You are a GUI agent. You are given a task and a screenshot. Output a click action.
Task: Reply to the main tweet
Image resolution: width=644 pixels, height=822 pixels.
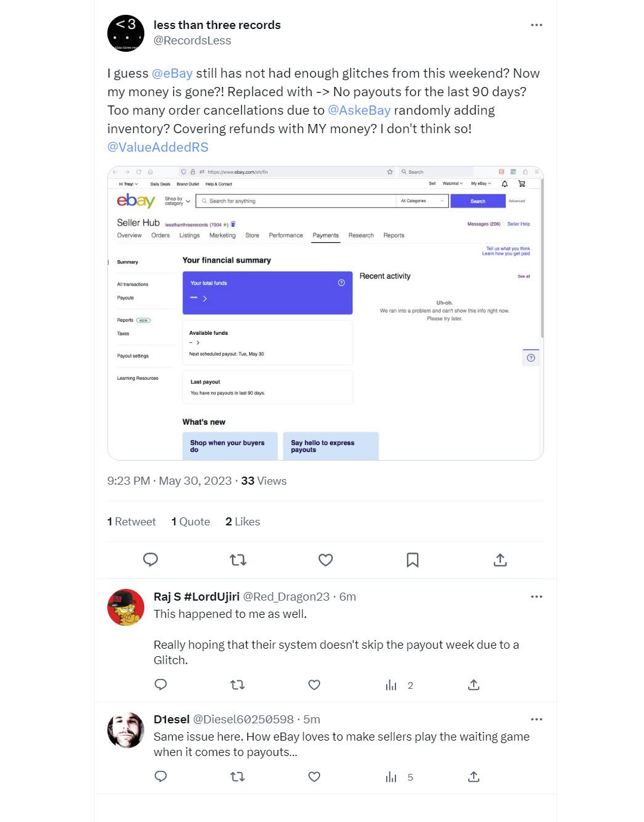pos(151,560)
